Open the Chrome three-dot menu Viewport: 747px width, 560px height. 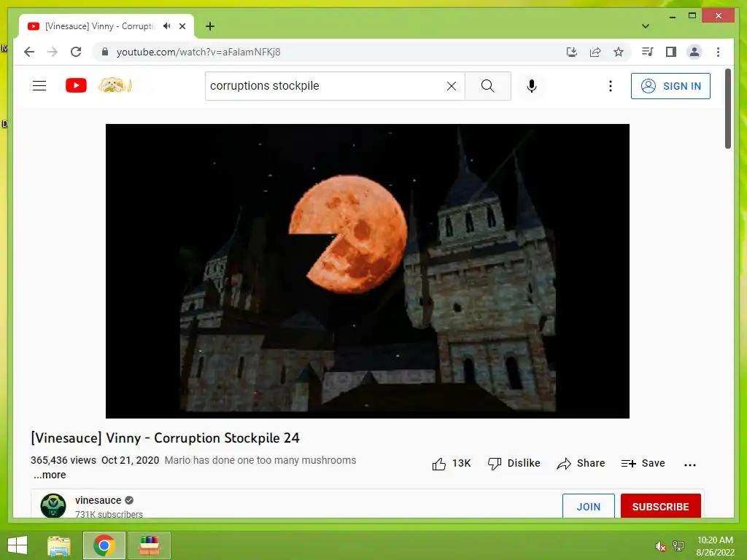coord(718,52)
